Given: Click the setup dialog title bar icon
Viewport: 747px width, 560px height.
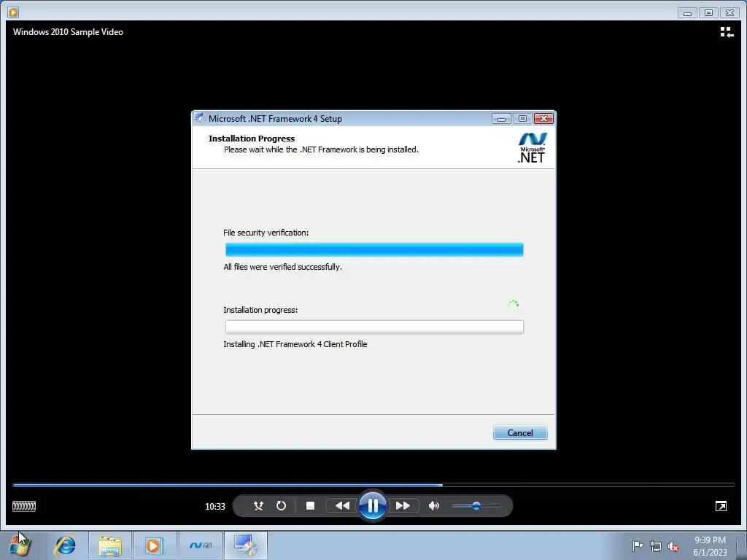Looking at the screenshot, I should pos(200,118).
